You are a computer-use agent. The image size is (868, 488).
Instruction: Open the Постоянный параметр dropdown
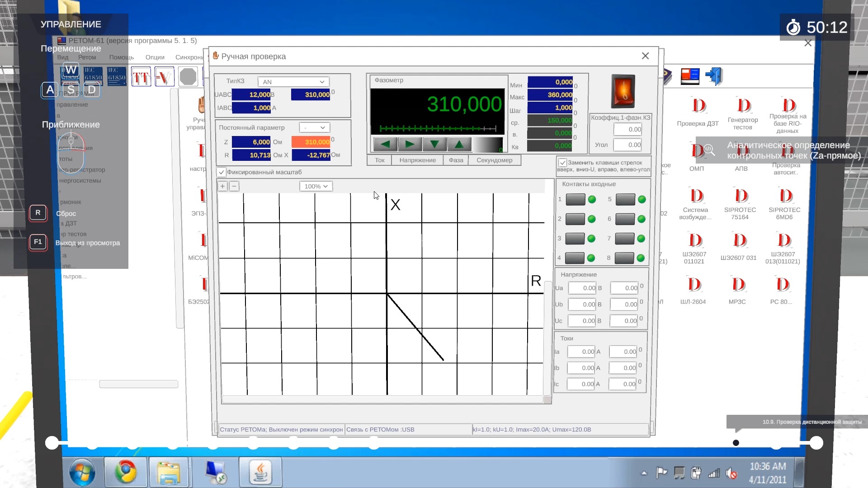click(314, 128)
